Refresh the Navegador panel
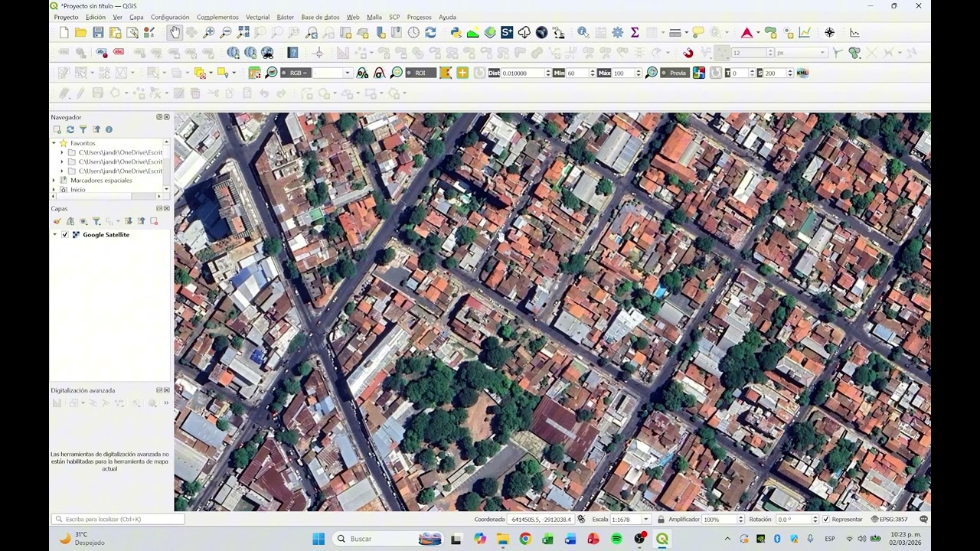980x551 pixels. pos(70,129)
